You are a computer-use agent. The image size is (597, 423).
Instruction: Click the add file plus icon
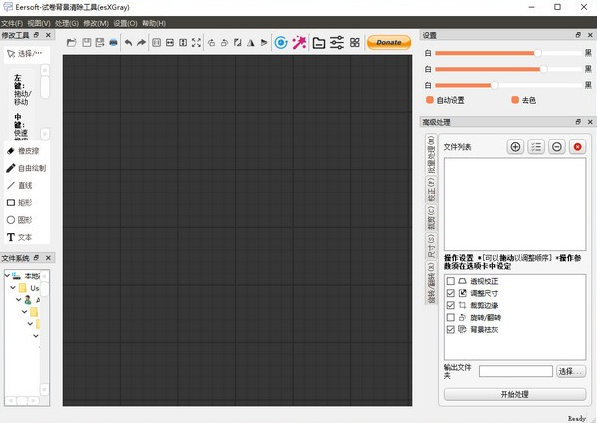click(x=515, y=147)
